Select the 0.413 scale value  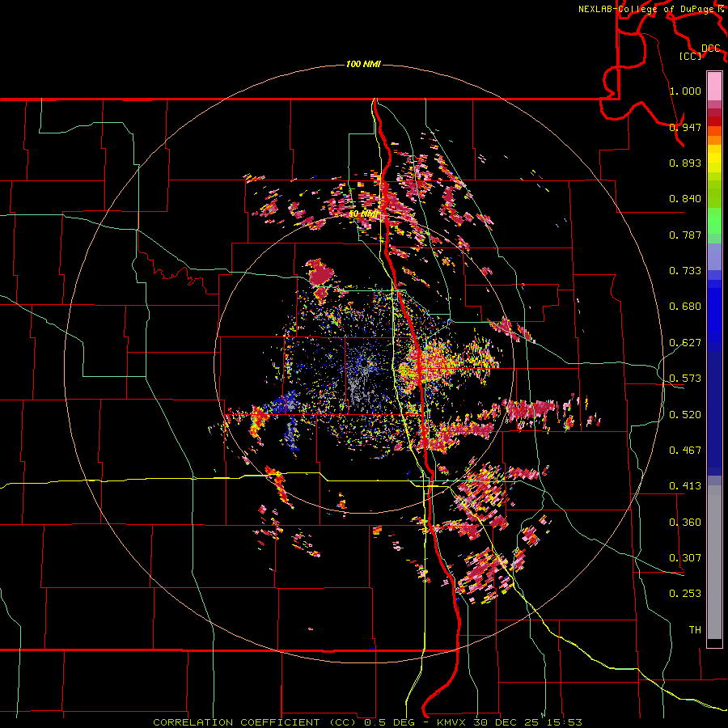click(x=685, y=486)
